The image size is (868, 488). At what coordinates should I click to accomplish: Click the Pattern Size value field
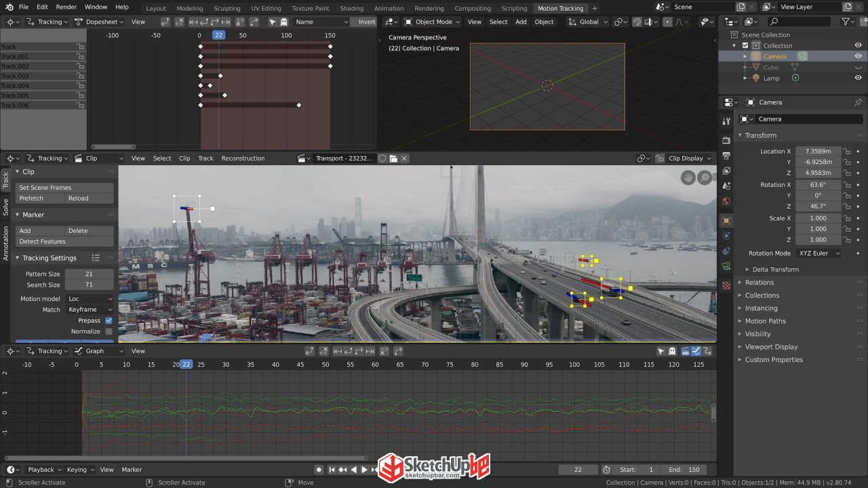[89, 274]
